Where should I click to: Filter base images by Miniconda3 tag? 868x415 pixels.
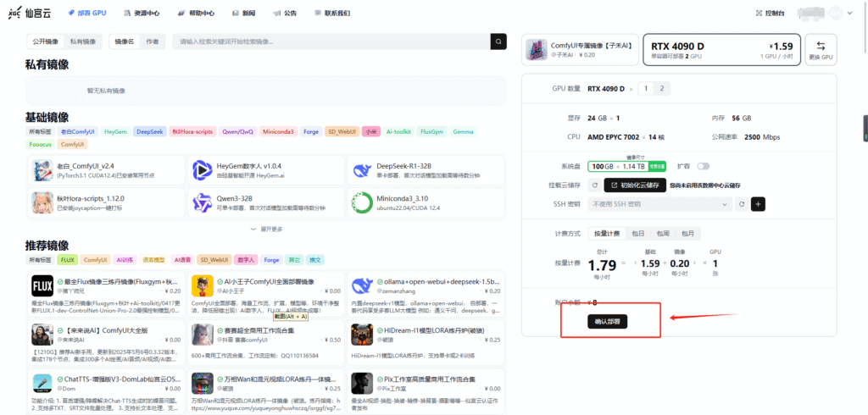coord(278,131)
